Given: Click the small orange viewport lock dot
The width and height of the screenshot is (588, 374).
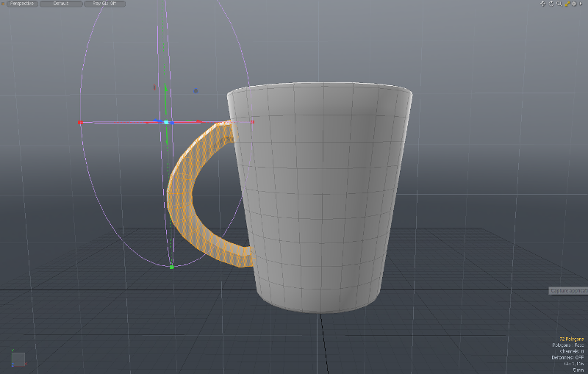Looking at the screenshot, I should point(4,4).
